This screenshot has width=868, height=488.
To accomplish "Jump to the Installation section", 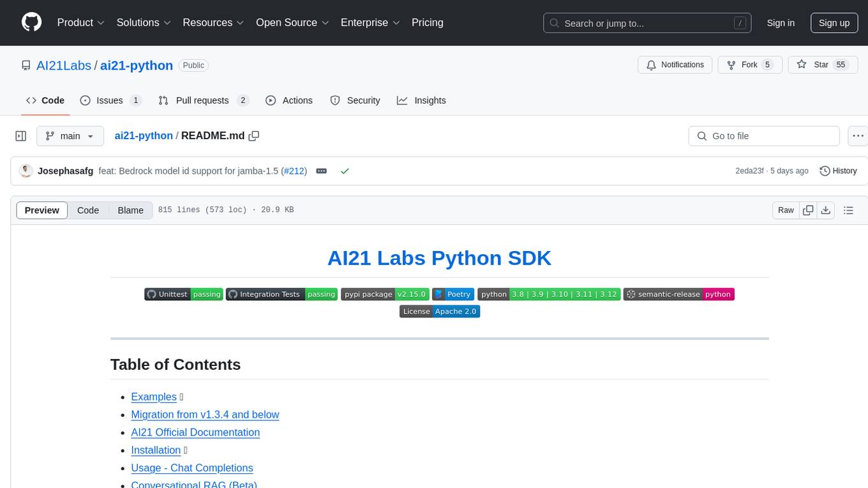I will coord(156,450).
